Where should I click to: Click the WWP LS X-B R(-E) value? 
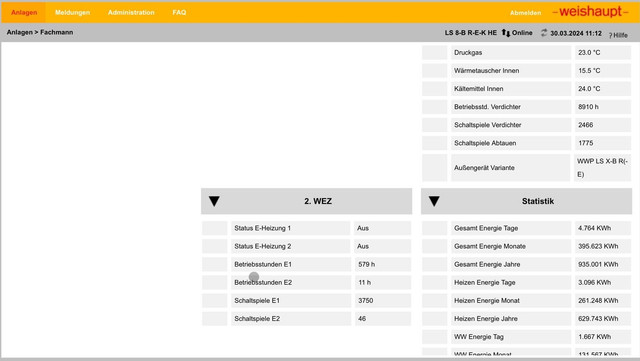602,167
